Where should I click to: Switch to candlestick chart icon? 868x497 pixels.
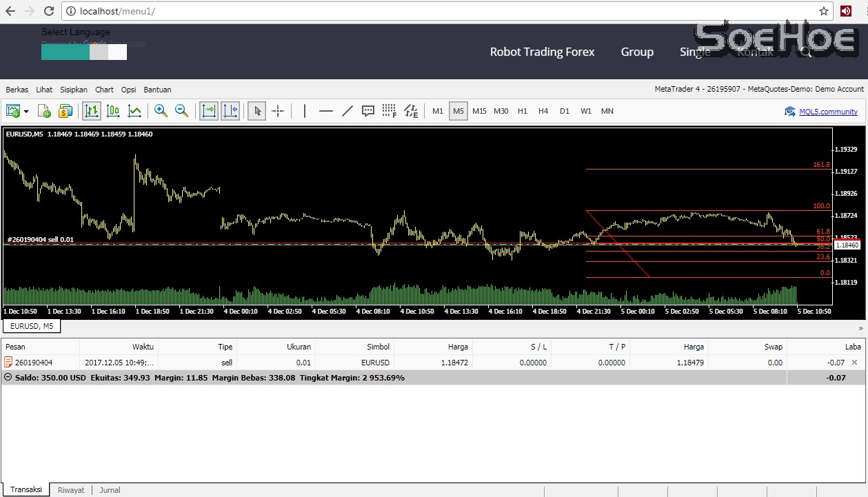[113, 111]
